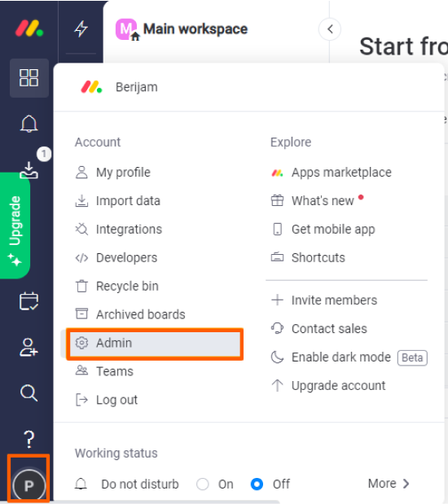Click the green Upgrade button
The width and height of the screenshot is (448, 504).
(15, 226)
